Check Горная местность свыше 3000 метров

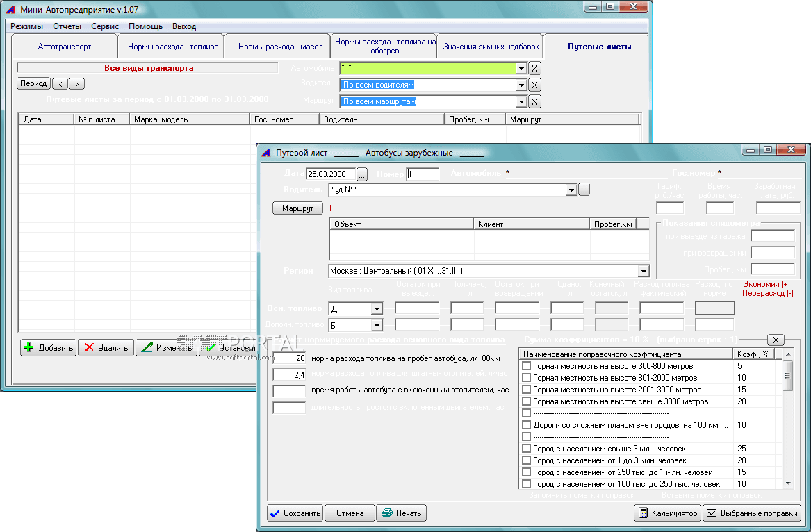click(x=527, y=401)
